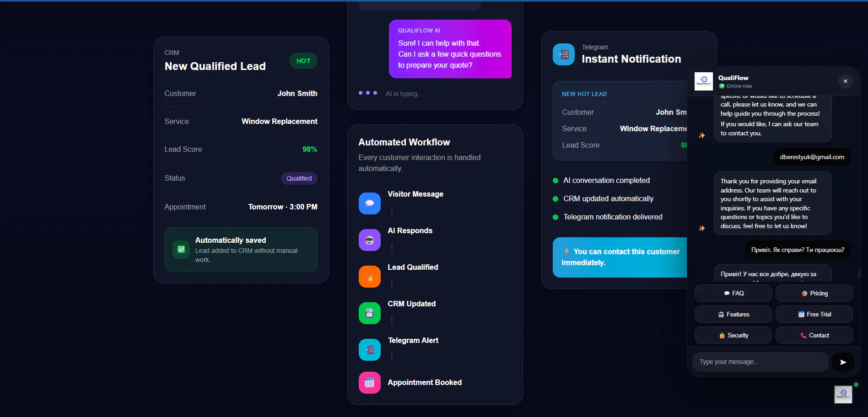
Task: Click the CRM Updated step label
Action: (412, 304)
